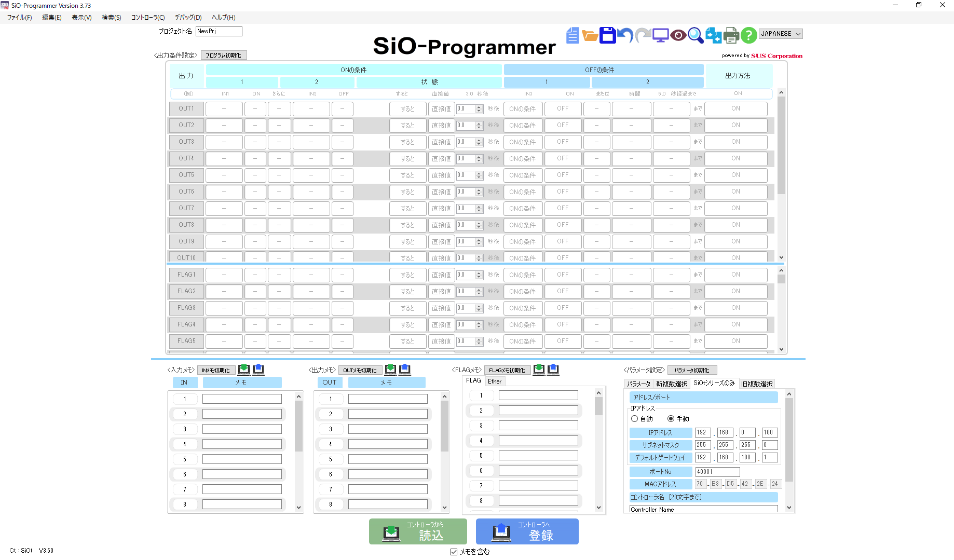
Task: Switch to the Ether tab
Action: pos(494,380)
